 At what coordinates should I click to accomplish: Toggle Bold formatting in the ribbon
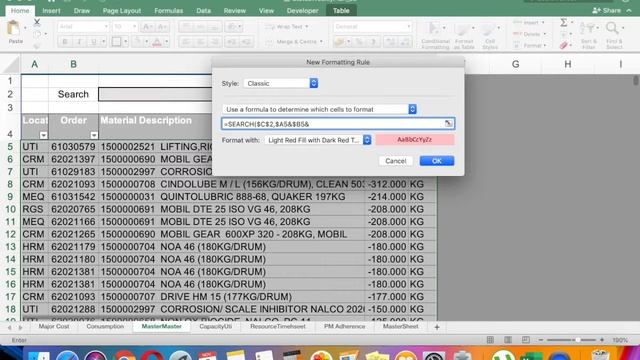coord(65,42)
